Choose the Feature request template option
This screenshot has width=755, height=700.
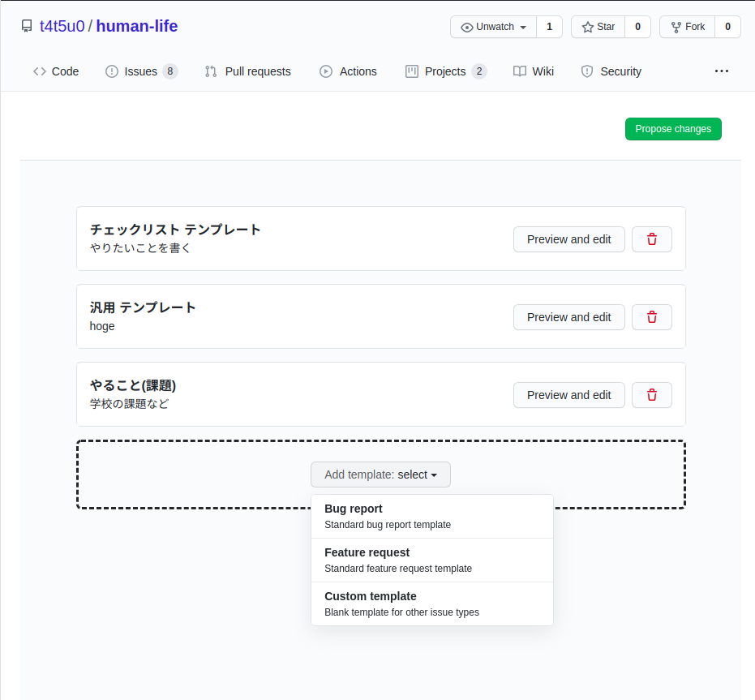tap(432, 560)
